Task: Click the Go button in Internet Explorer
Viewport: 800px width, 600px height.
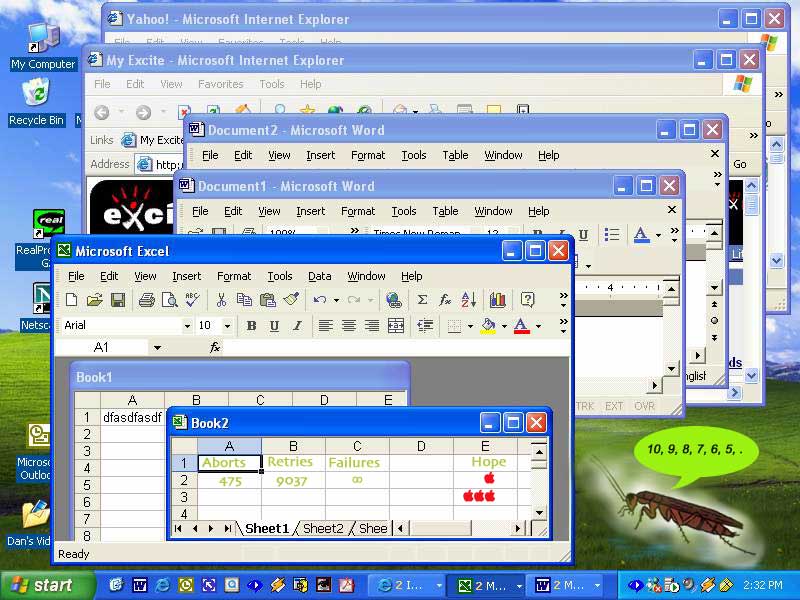Action: coord(740,164)
